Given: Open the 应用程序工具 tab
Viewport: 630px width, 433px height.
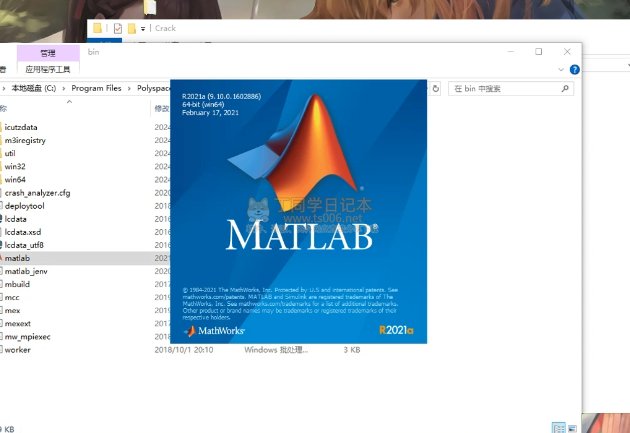Looking at the screenshot, I should 48,69.
